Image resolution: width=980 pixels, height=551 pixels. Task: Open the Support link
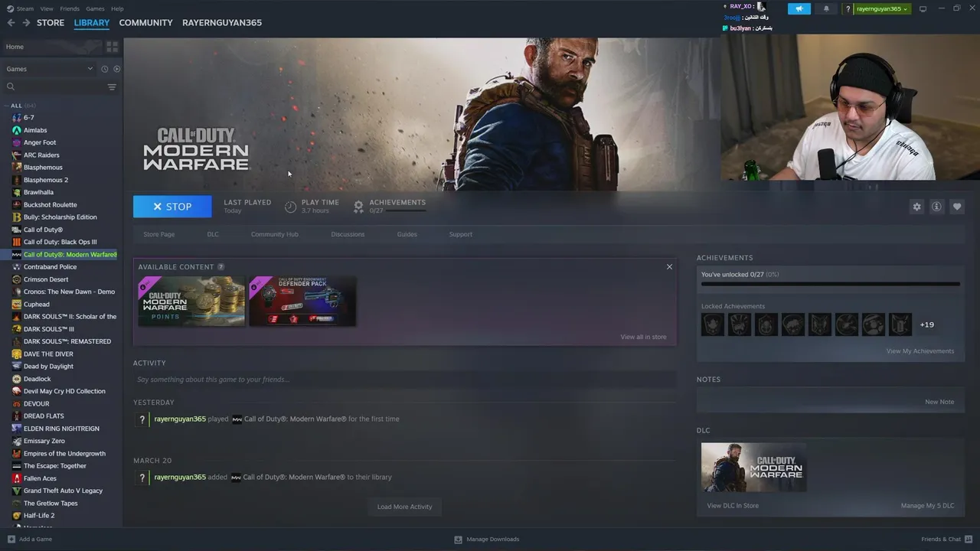coord(460,234)
